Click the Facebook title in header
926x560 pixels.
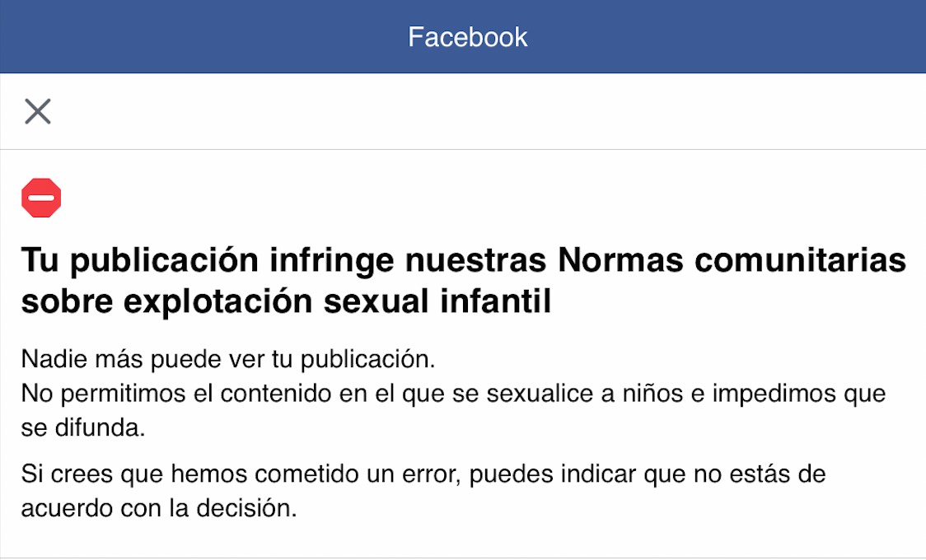point(468,37)
